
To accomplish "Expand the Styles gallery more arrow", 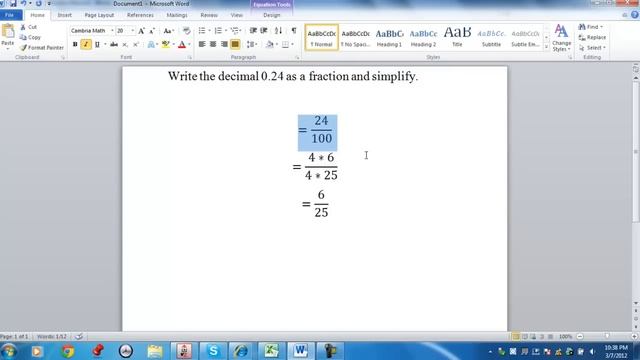I will (547, 47).
